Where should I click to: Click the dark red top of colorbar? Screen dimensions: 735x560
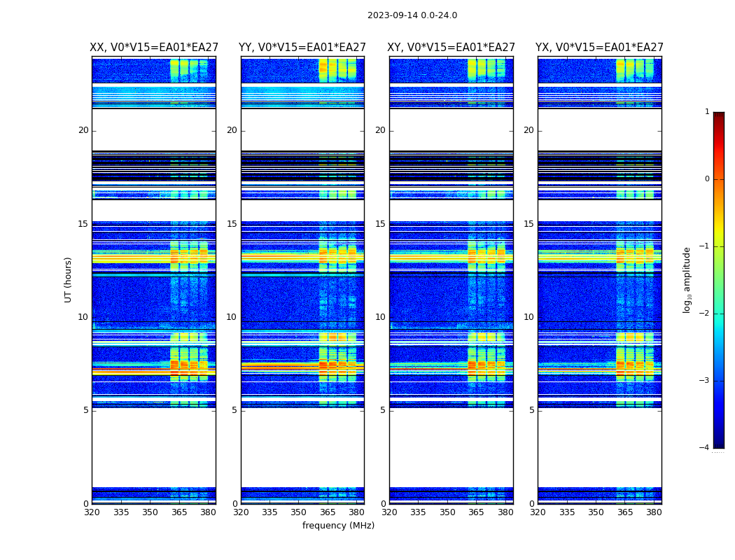point(719,115)
